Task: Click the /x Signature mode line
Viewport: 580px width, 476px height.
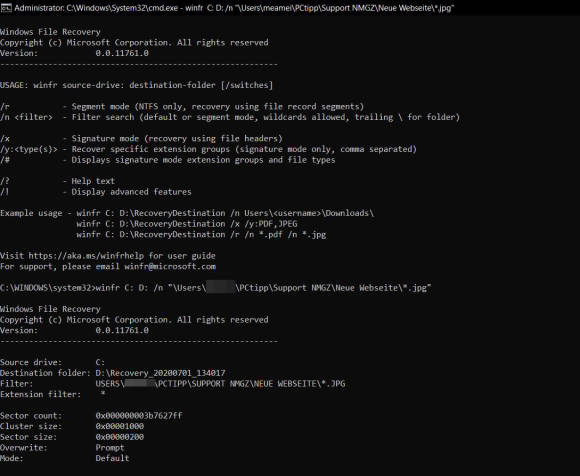Action: [141, 138]
